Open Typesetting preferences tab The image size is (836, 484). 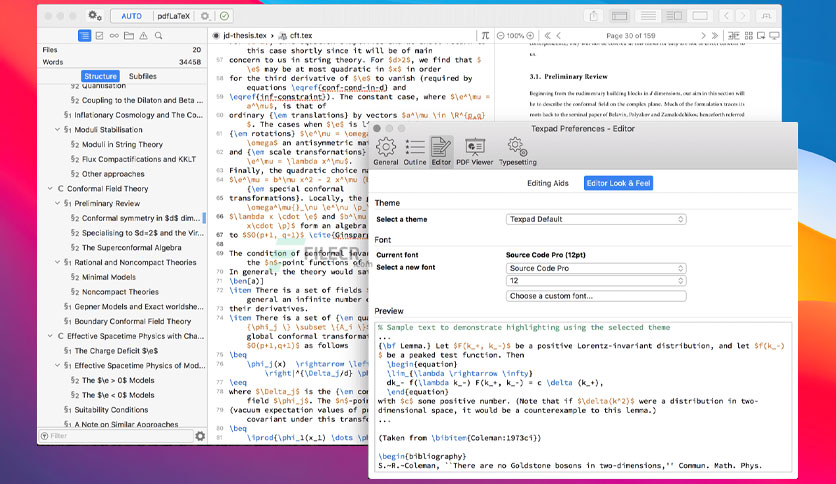[x=518, y=151]
